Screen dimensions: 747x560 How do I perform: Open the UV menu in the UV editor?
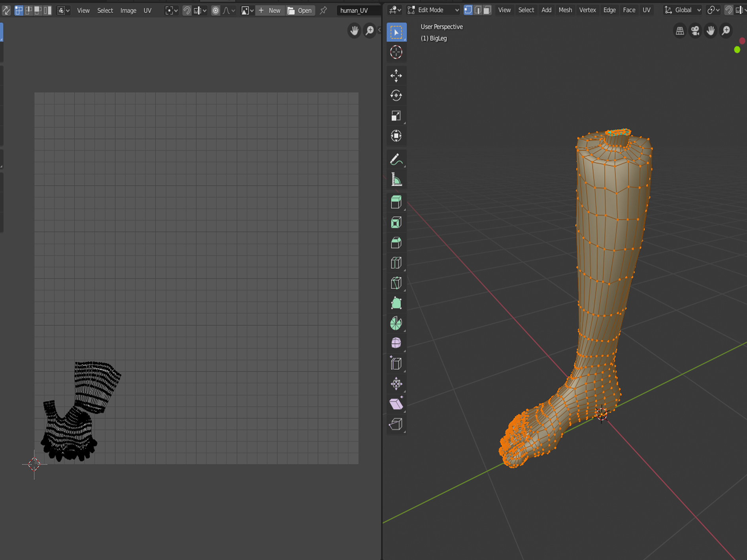(x=147, y=11)
